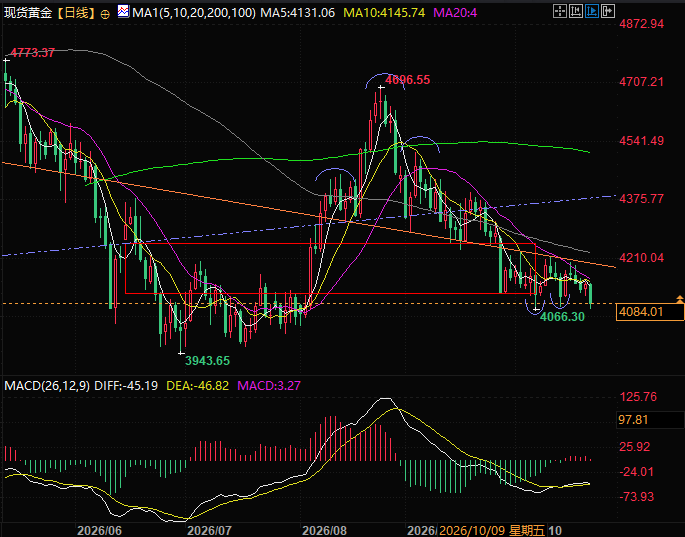
Task: Click the 4696.55 peak price label
Action: [x=408, y=80]
